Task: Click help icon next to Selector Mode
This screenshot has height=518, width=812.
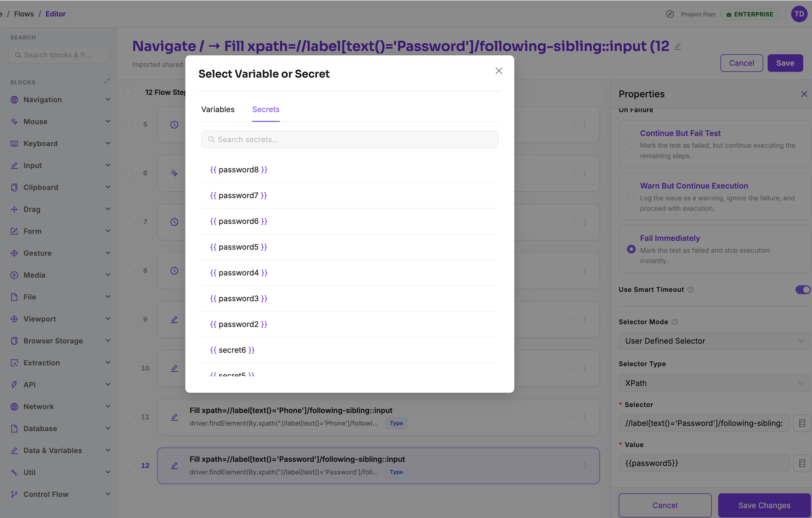Action: point(674,322)
